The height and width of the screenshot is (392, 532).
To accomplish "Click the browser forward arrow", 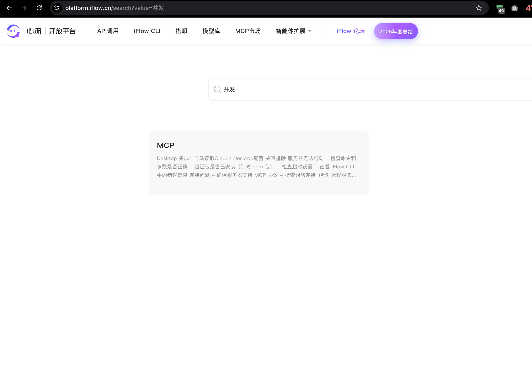I will point(24,8).
